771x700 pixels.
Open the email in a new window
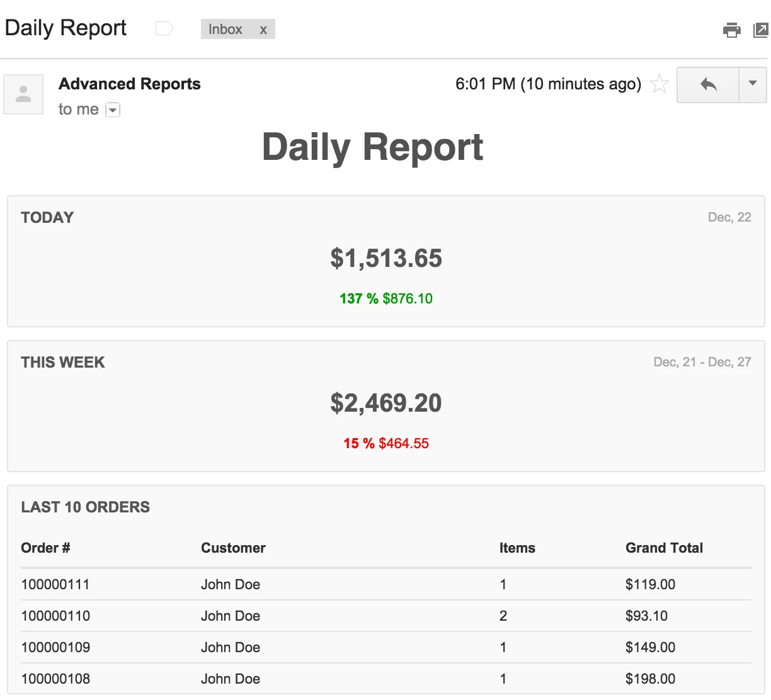[x=761, y=30]
